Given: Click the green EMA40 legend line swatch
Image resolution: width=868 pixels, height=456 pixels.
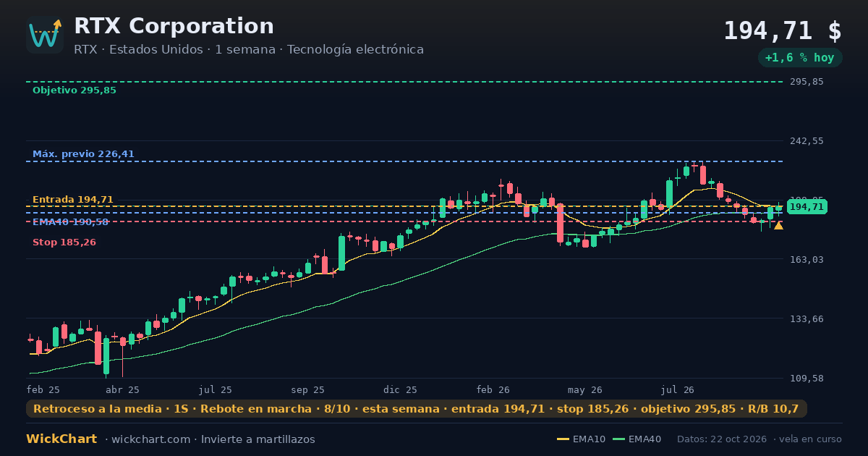Looking at the screenshot, I should coord(618,439).
